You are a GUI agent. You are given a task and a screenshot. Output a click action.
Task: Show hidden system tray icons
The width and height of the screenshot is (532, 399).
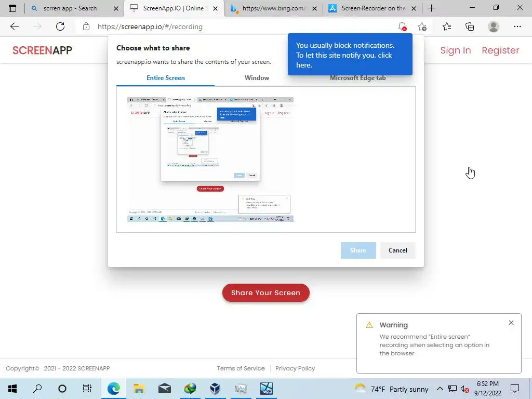pyautogui.click(x=440, y=389)
